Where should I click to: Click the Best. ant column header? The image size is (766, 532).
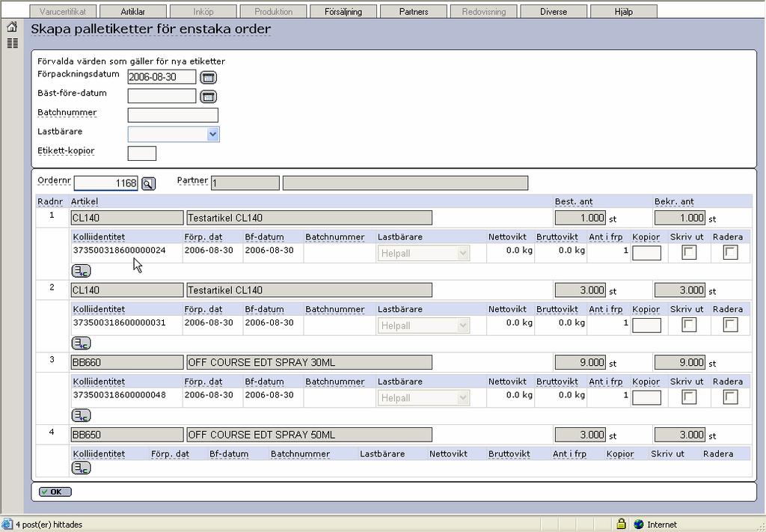pyautogui.click(x=574, y=201)
